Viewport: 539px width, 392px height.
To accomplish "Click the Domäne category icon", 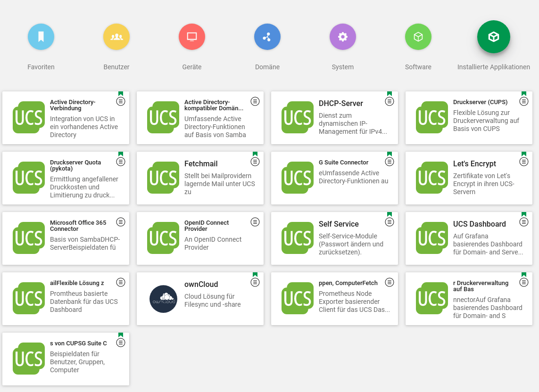I will (x=267, y=37).
